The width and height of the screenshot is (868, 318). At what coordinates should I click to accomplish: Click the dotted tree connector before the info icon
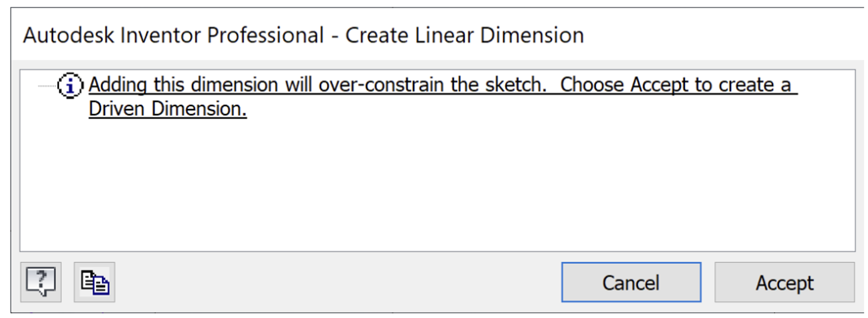(46, 86)
